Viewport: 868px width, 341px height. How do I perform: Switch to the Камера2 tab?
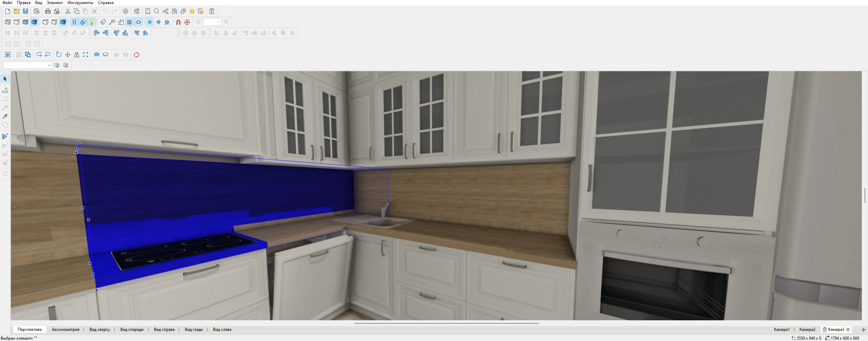pyautogui.click(x=807, y=329)
